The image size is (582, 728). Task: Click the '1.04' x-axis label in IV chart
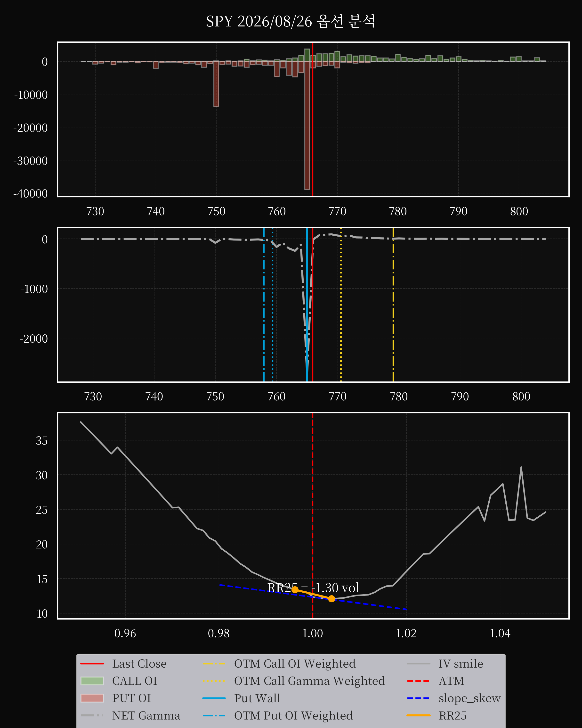click(x=500, y=633)
